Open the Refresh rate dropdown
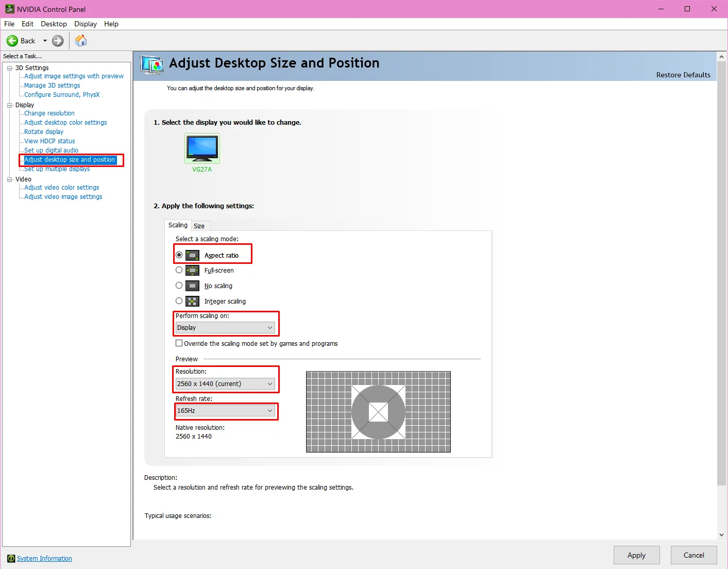This screenshot has width=728, height=569. (x=225, y=411)
